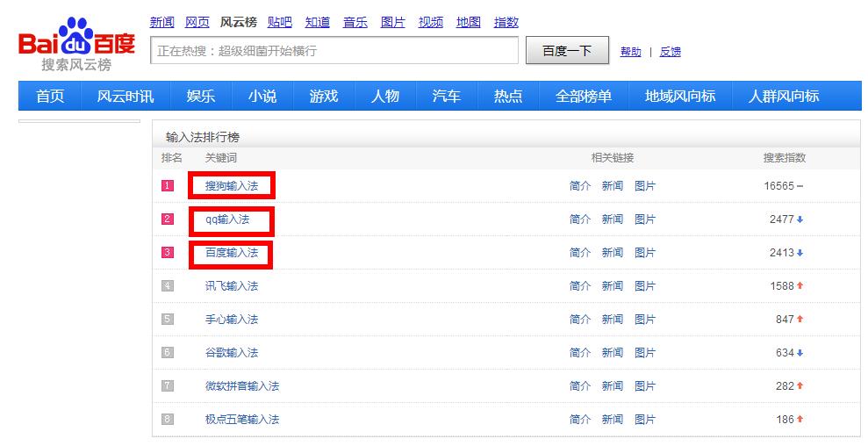
Task: Open 游戏 navigation tab
Action: (324, 96)
